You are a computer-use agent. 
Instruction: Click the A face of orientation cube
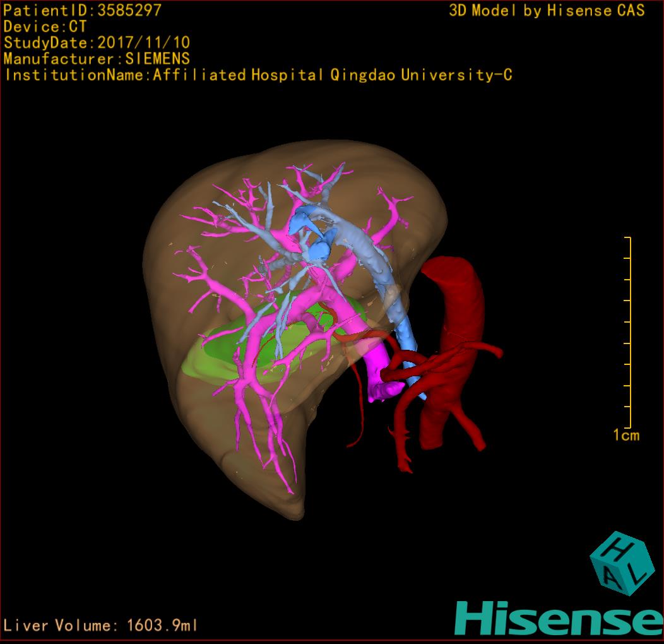(x=607, y=580)
